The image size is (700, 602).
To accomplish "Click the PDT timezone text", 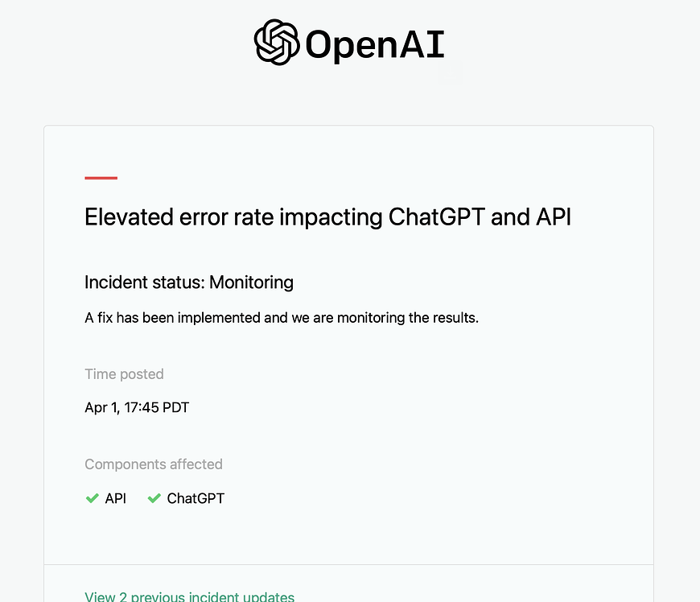I will pyautogui.click(x=175, y=407).
